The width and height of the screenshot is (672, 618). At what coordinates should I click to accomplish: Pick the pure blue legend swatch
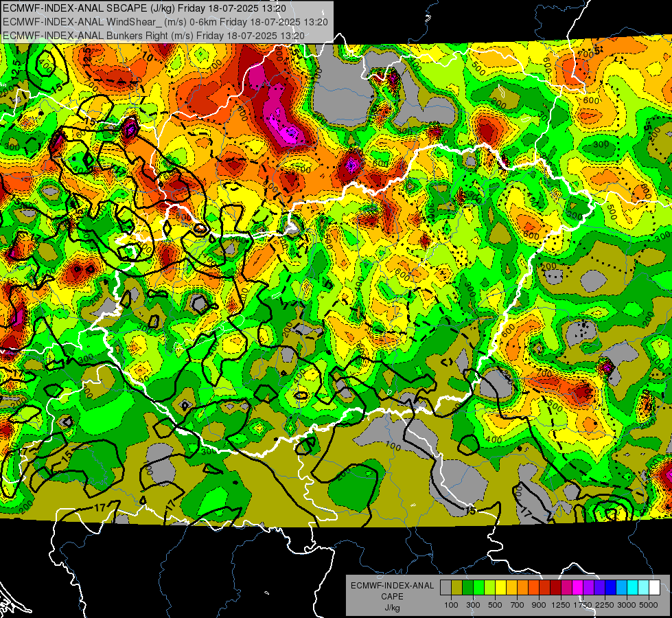coord(611,588)
